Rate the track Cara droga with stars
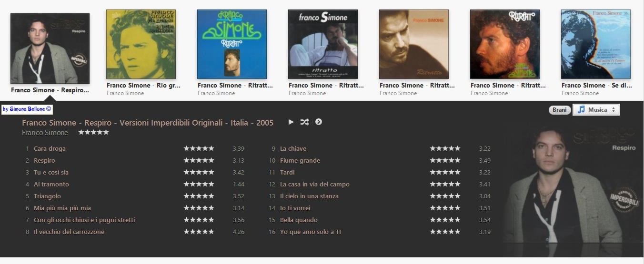This screenshot has width=644, height=264. 199,148
